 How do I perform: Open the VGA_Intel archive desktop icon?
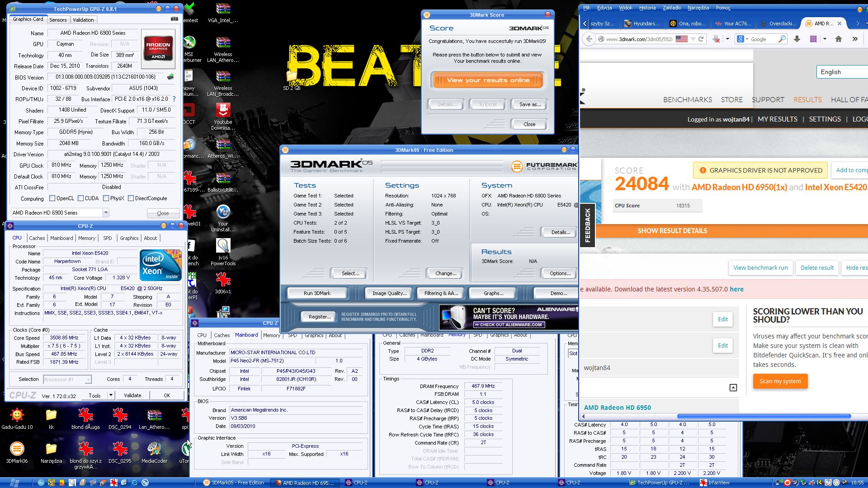223,13
